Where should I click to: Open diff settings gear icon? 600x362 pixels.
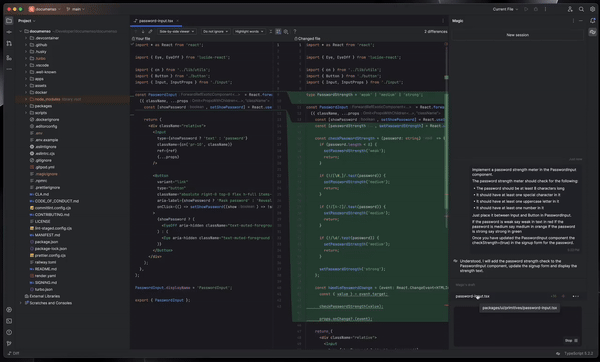click(286, 31)
